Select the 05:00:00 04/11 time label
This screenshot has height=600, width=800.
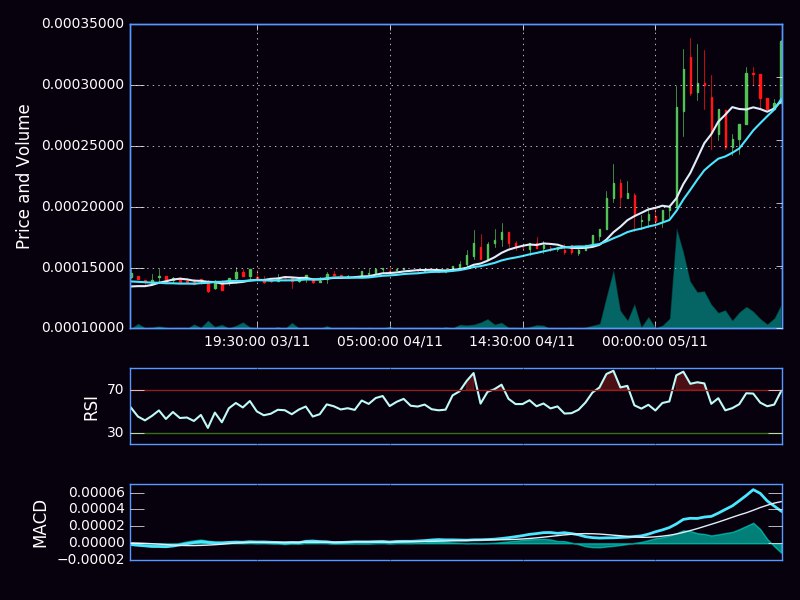[390, 341]
